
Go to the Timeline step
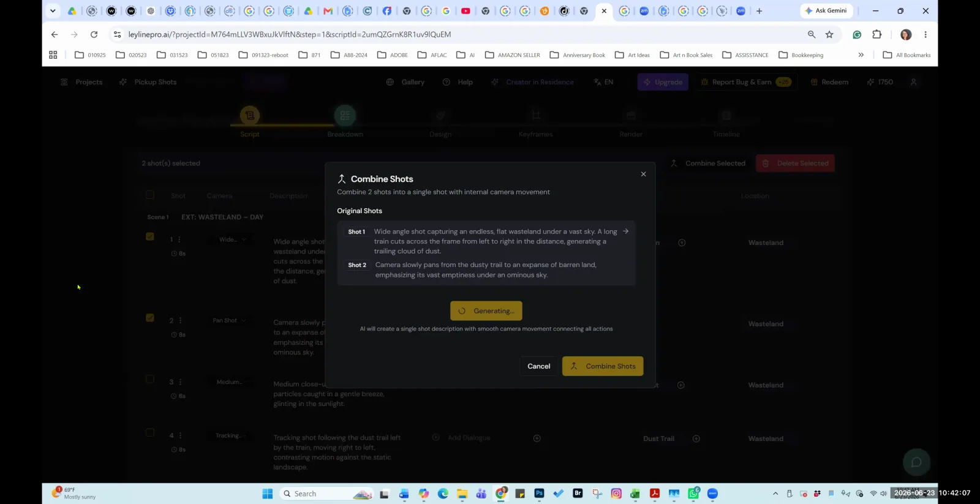pyautogui.click(x=726, y=122)
